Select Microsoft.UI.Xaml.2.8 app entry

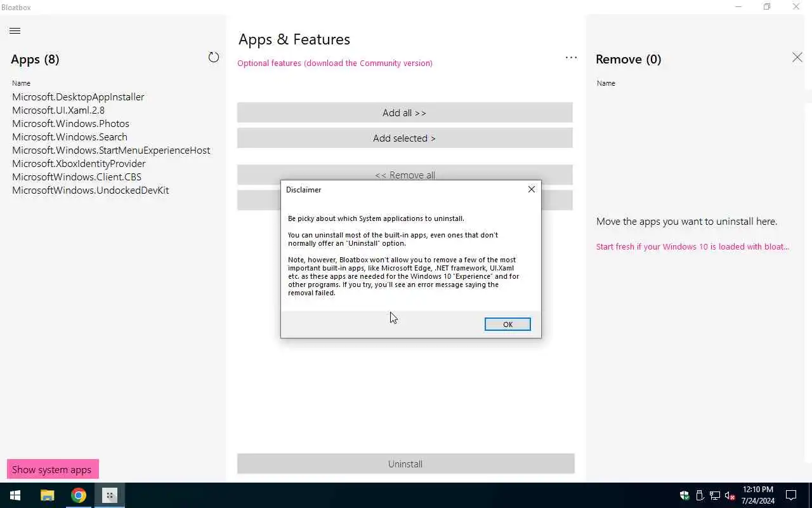click(x=58, y=110)
